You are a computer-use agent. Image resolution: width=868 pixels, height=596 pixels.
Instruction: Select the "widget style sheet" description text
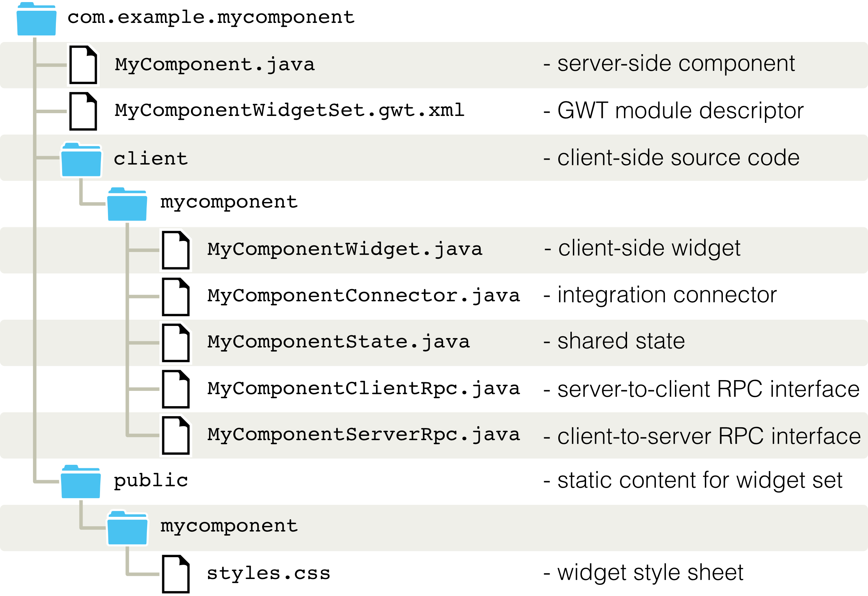(643, 573)
